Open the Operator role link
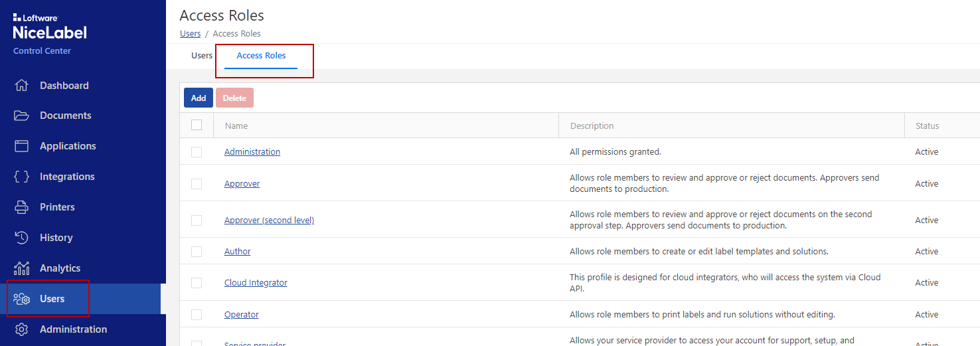Screen dimensions: 980x346 242,315
